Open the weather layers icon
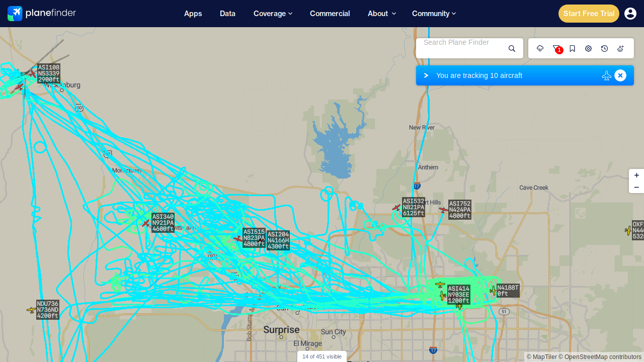Image resolution: width=644 pixels, height=362 pixels. [540, 48]
